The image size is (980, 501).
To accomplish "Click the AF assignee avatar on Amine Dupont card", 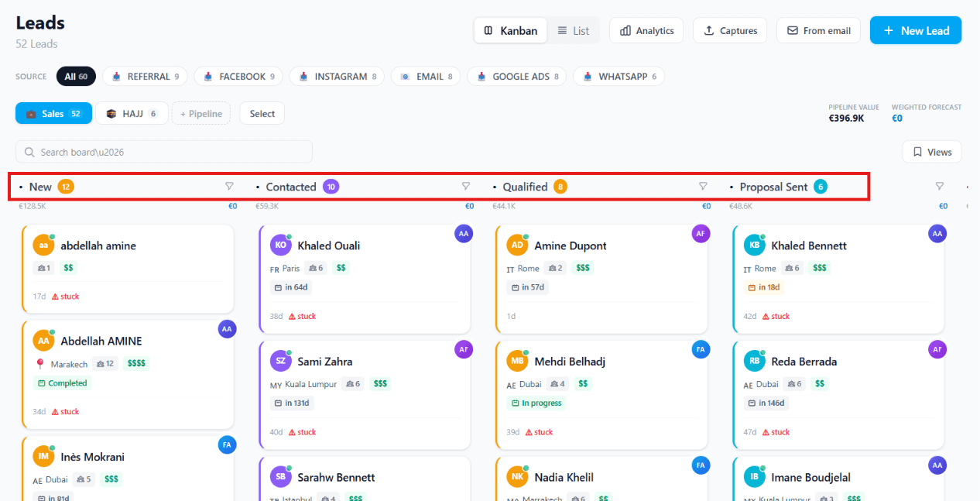I will click(701, 233).
